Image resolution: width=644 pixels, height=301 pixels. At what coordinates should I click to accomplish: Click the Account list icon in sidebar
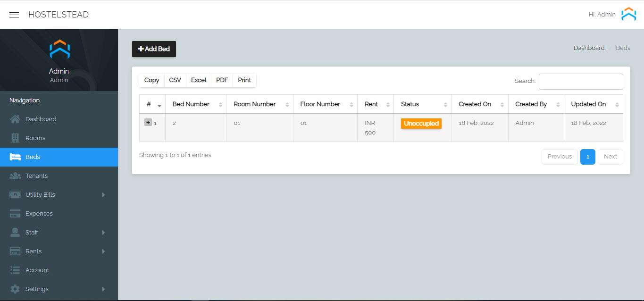coord(15,270)
